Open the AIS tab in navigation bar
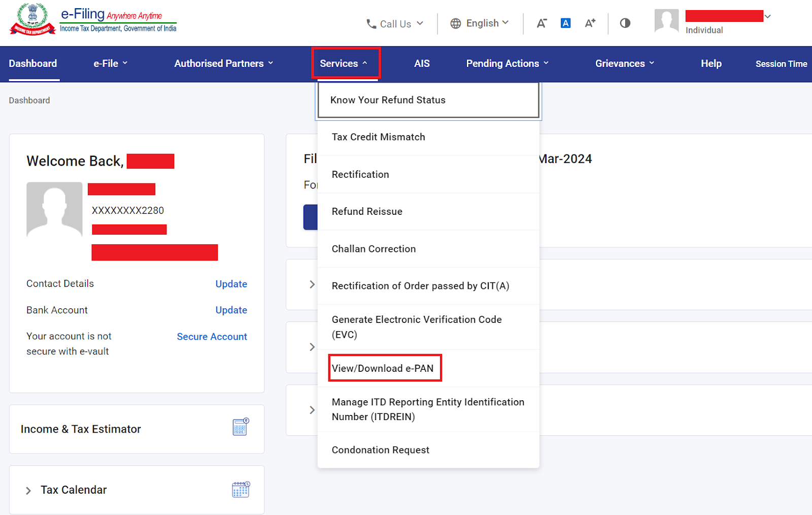This screenshot has width=812, height=515. coord(422,63)
